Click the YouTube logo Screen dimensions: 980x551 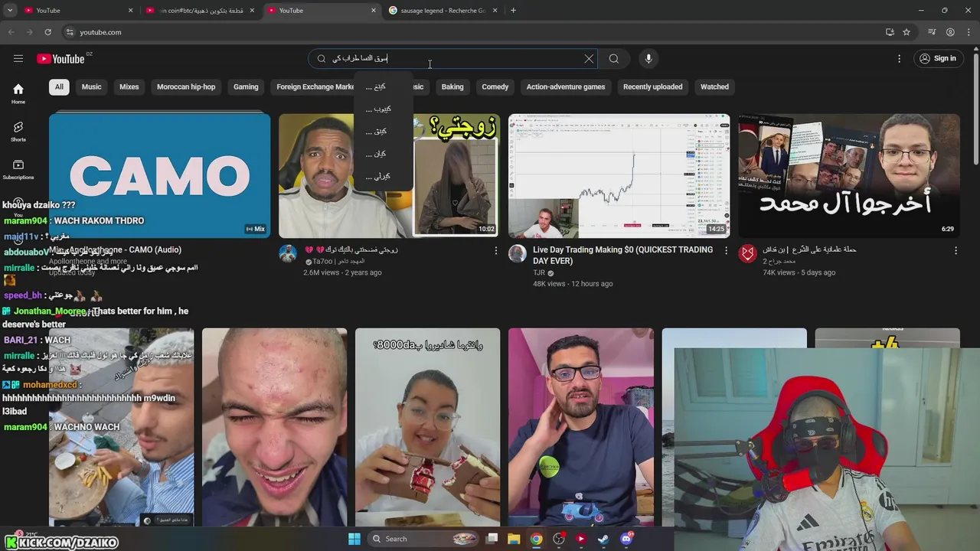click(60, 59)
